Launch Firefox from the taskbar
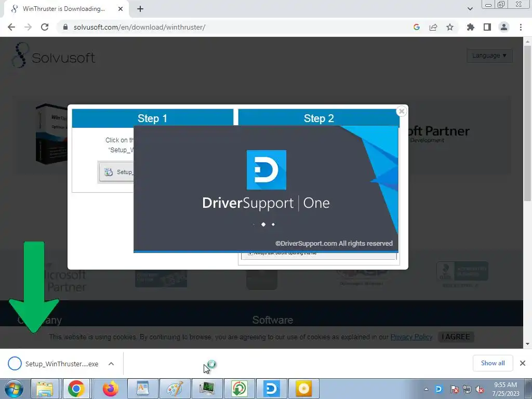Image resolution: width=532 pixels, height=399 pixels. [111, 389]
